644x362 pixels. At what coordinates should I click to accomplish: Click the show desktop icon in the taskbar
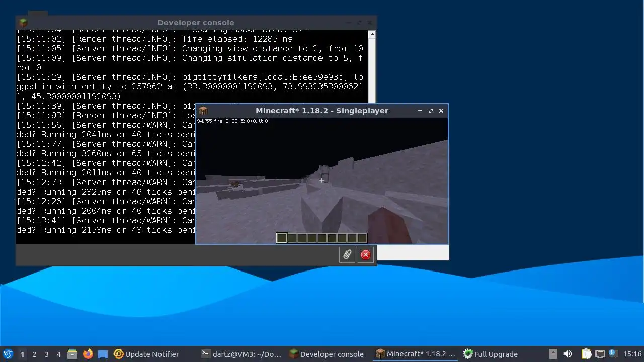pos(103,354)
